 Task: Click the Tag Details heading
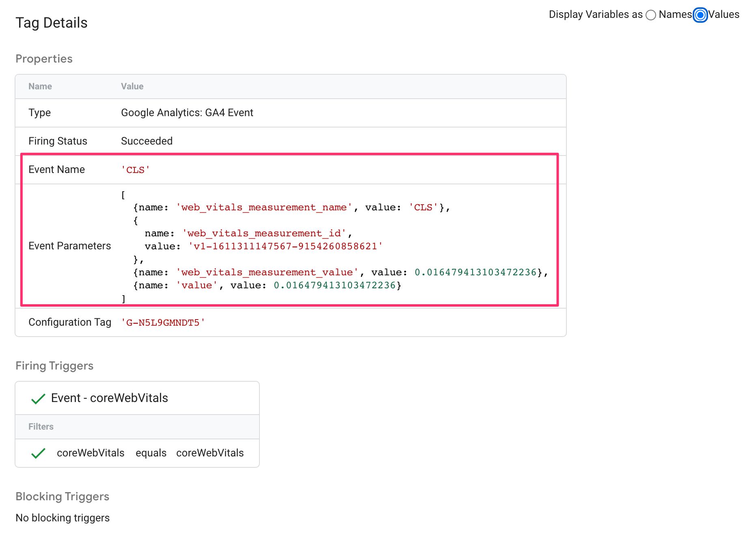pos(52,23)
